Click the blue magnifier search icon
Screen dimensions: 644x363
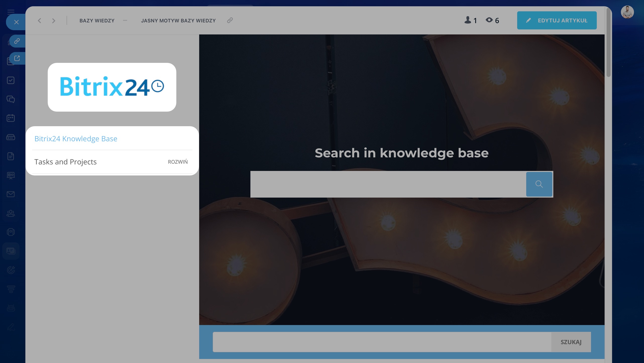(539, 184)
